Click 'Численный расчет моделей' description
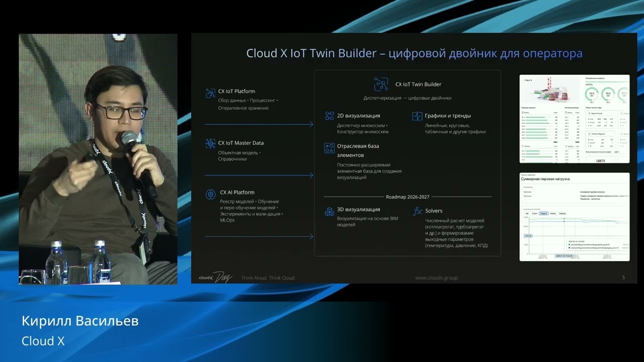 click(x=456, y=233)
